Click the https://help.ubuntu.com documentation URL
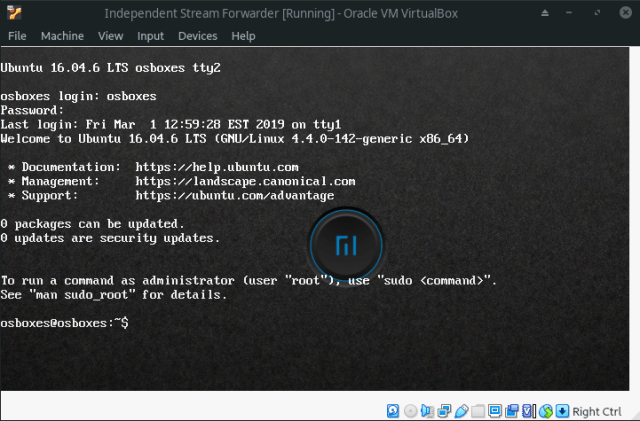Viewport: 640px width, 421px height. [217, 167]
